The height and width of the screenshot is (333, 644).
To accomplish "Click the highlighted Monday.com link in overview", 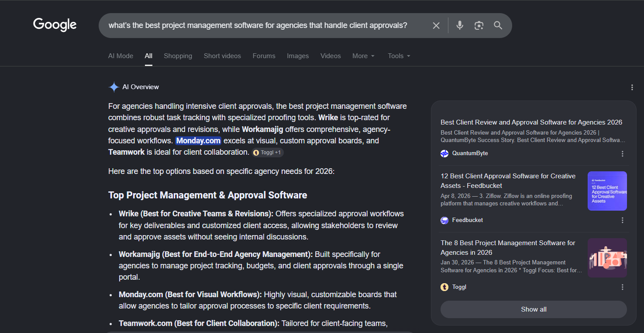I will (199, 141).
